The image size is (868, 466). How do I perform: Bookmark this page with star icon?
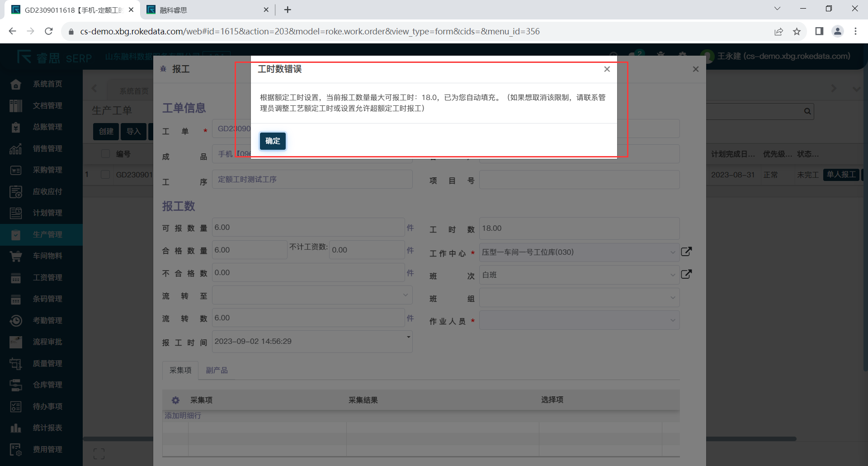797,32
